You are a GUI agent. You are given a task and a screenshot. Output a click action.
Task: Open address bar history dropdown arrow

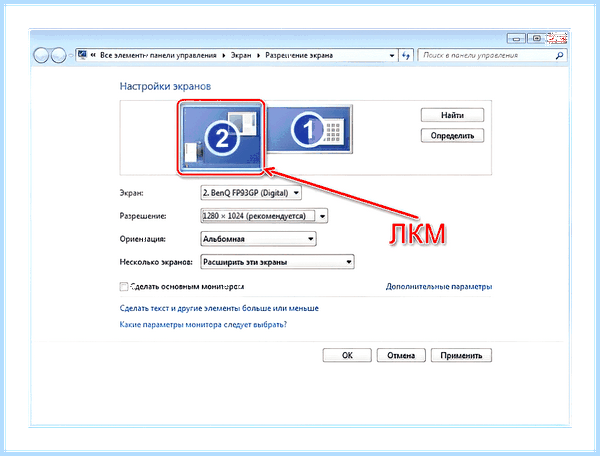(x=391, y=55)
